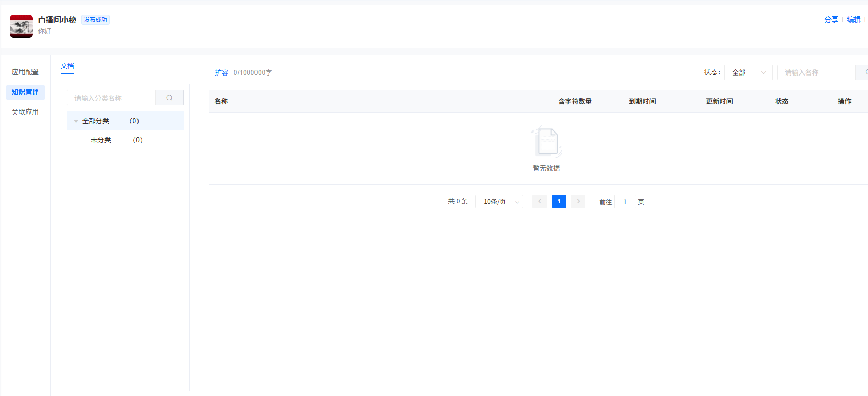Click the 直播间小秘 app avatar thumbnail
Screen dimensions: 868x396
pyautogui.click(x=21, y=26)
